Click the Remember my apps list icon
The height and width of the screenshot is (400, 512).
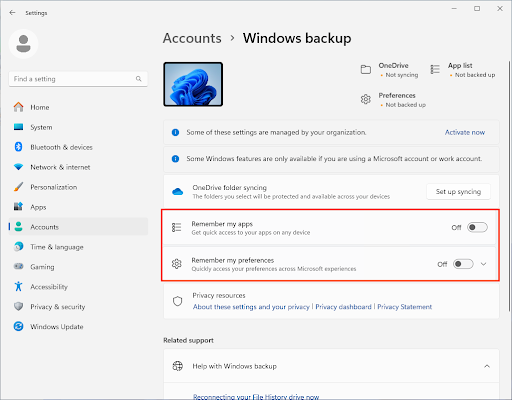pos(176,227)
